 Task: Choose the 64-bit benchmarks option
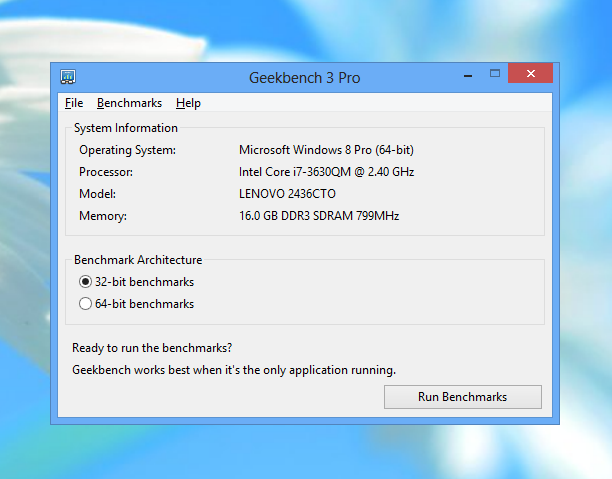pyautogui.click(x=85, y=304)
